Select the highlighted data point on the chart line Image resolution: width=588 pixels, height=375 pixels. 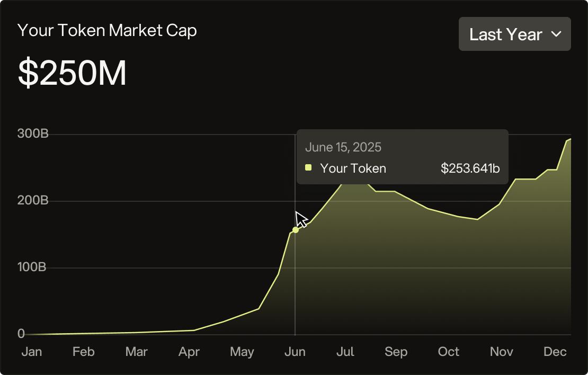tap(296, 230)
